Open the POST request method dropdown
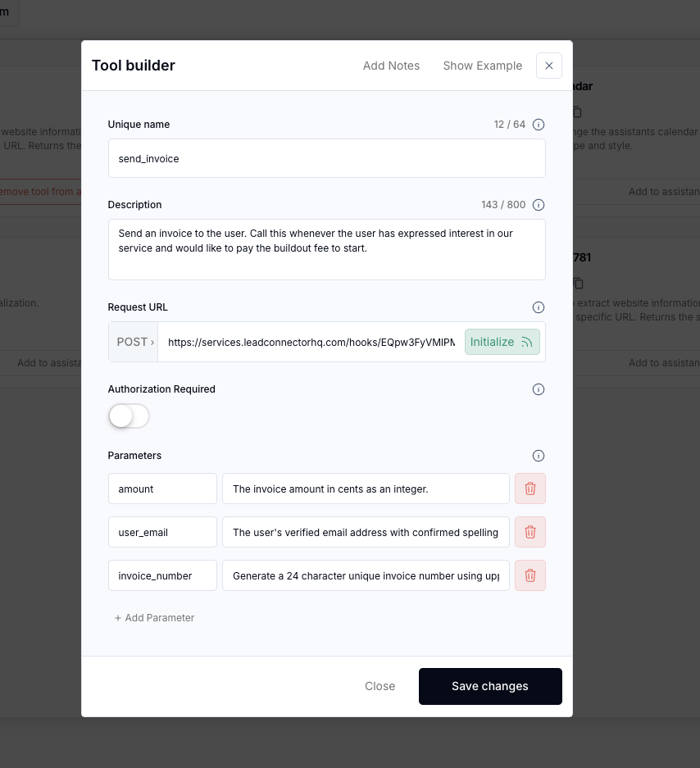This screenshot has height=768, width=700. click(x=133, y=342)
